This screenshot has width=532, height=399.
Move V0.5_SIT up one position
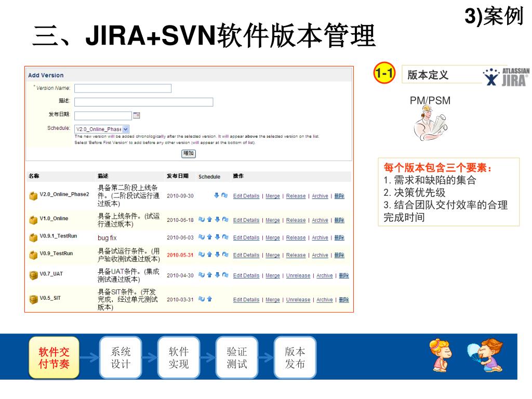[209, 299]
